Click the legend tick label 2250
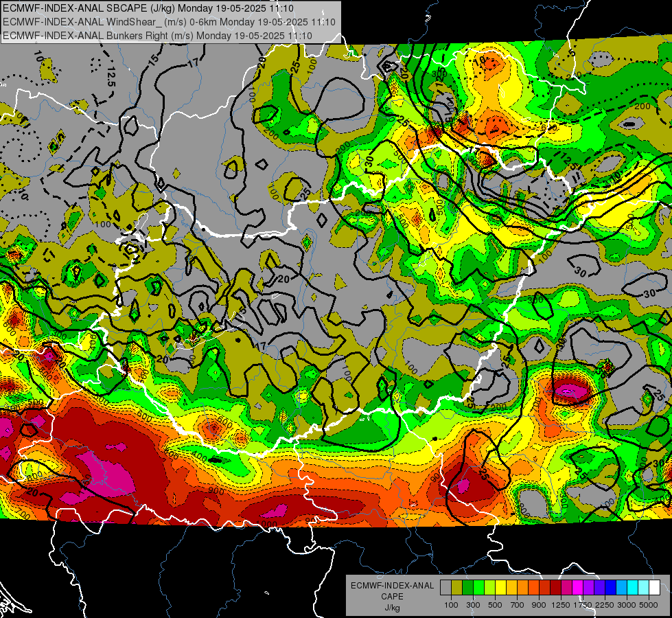Image resolution: width=672 pixels, height=618 pixels. [x=605, y=605]
